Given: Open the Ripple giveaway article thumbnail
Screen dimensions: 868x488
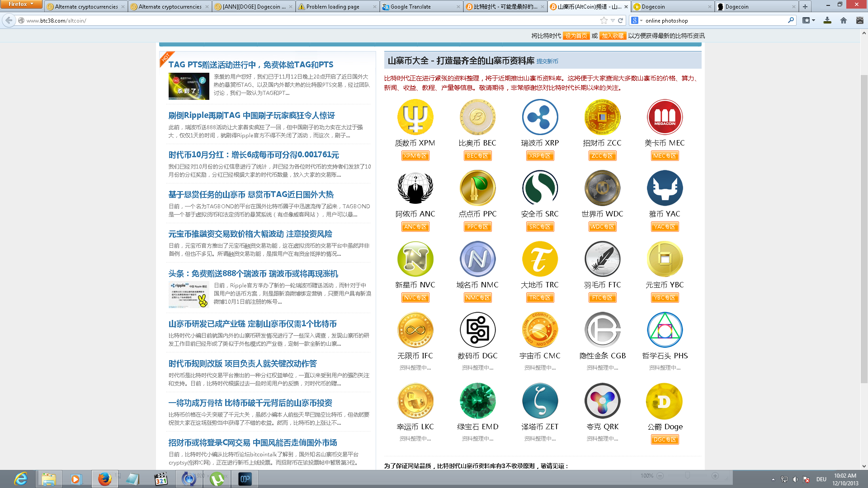Looking at the screenshot, I should click(x=189, y=295).
